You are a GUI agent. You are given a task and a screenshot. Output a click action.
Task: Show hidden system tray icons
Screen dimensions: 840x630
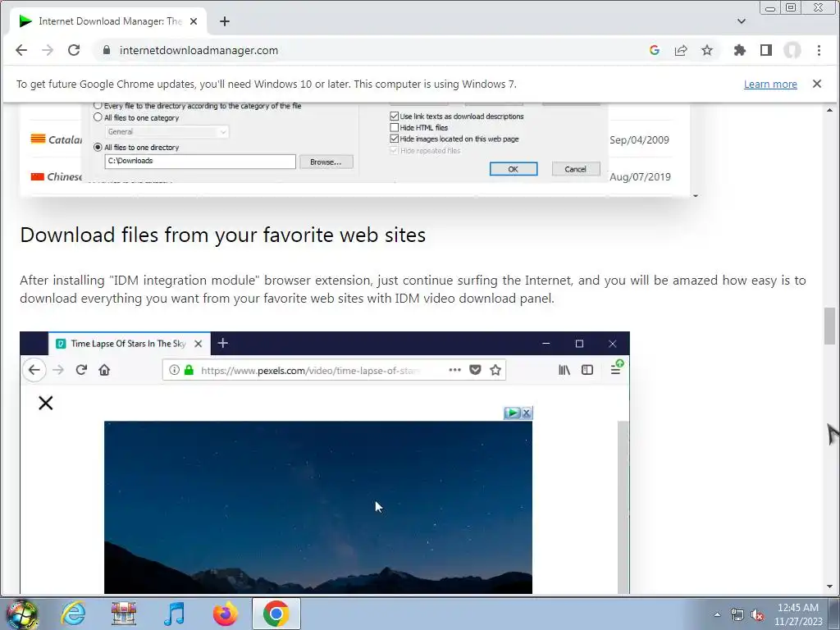coord(717,615)
